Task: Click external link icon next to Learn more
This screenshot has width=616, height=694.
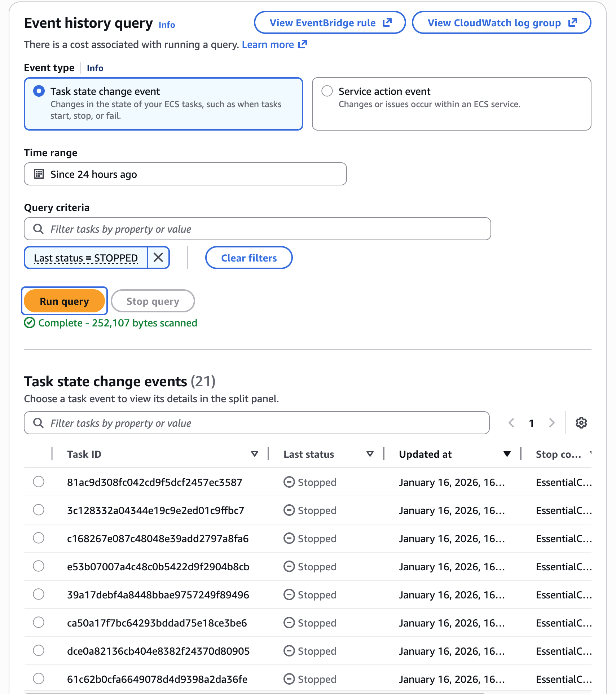Action: [x=303, y=44]
